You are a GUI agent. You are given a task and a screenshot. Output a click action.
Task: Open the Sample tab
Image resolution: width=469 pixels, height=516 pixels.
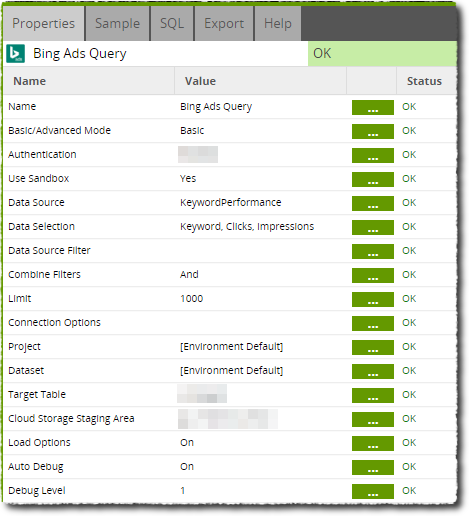click(x=117, y=23)
